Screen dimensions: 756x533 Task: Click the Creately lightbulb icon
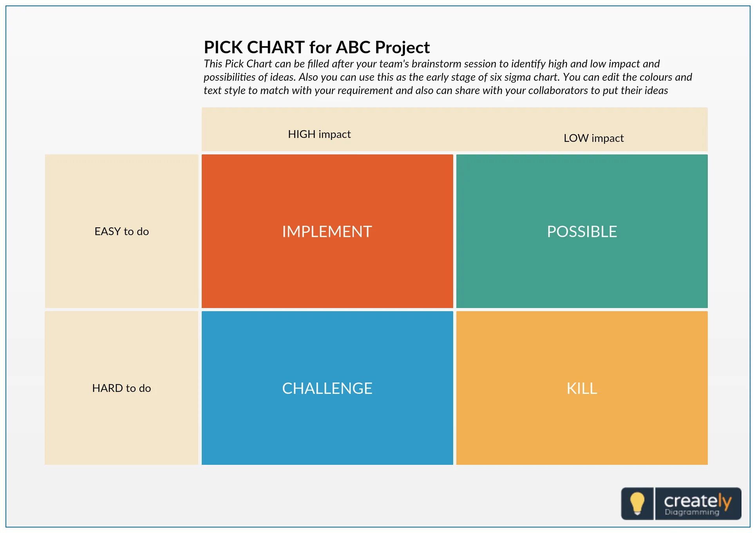[637, 503]
